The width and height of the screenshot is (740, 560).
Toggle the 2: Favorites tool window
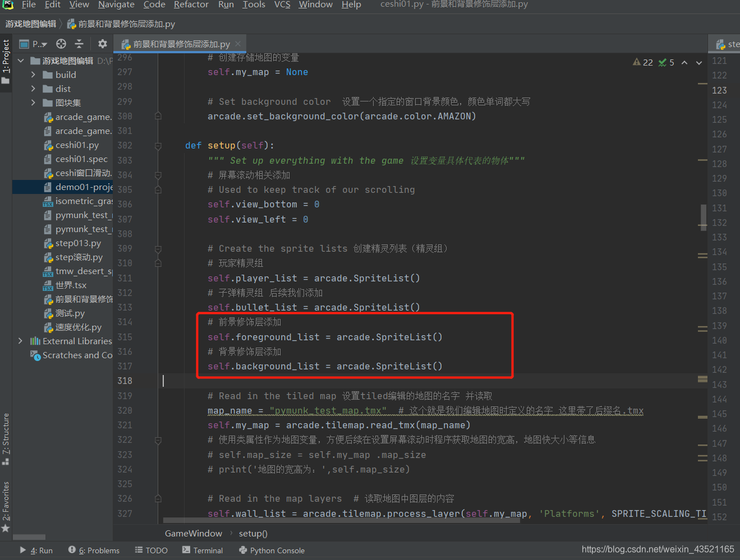6,506
